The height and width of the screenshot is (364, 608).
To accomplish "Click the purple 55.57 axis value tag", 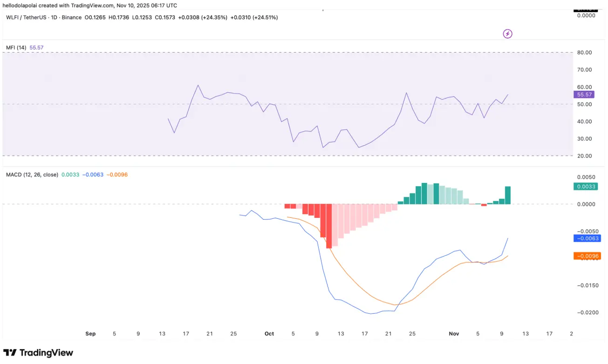I will [x=584, y=94].
